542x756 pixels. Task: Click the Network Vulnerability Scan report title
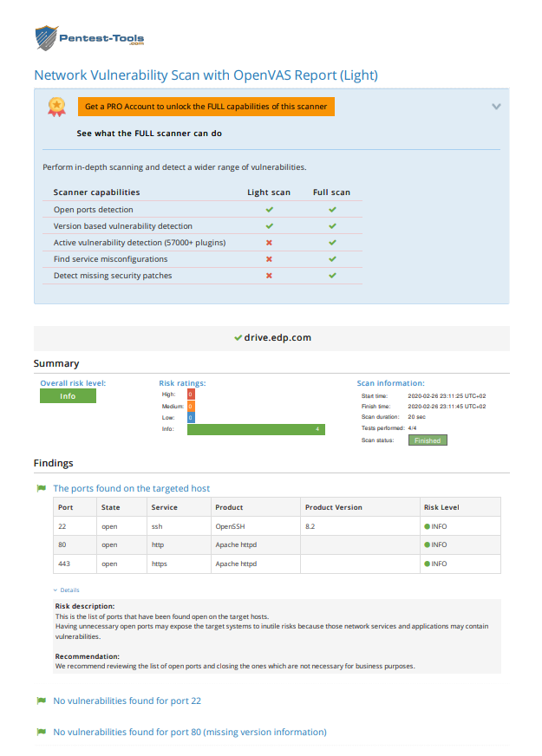pos(206,75)
